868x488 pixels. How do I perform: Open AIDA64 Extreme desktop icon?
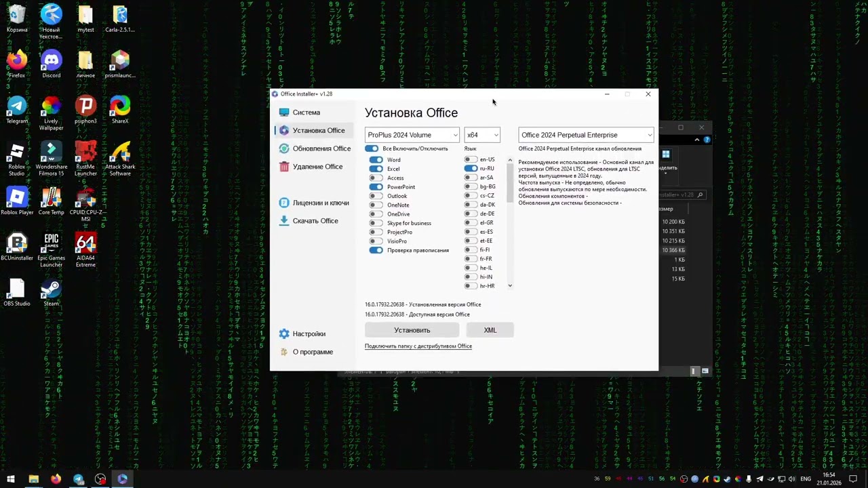coord(85,250)
